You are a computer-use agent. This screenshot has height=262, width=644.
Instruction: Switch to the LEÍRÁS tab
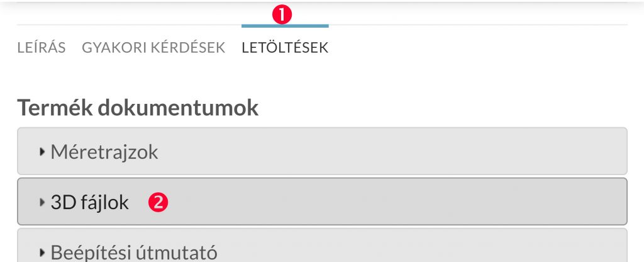(42, 48)
